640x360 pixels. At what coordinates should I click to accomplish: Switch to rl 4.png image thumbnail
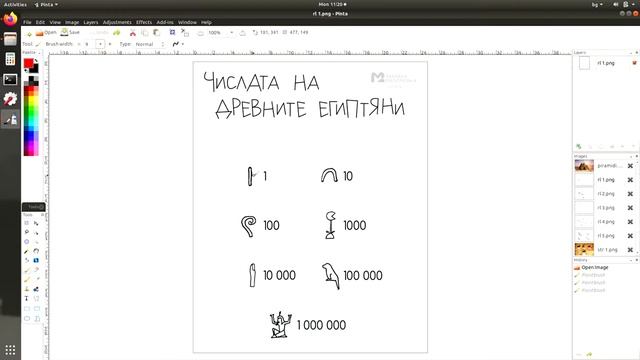click(584, 222)
